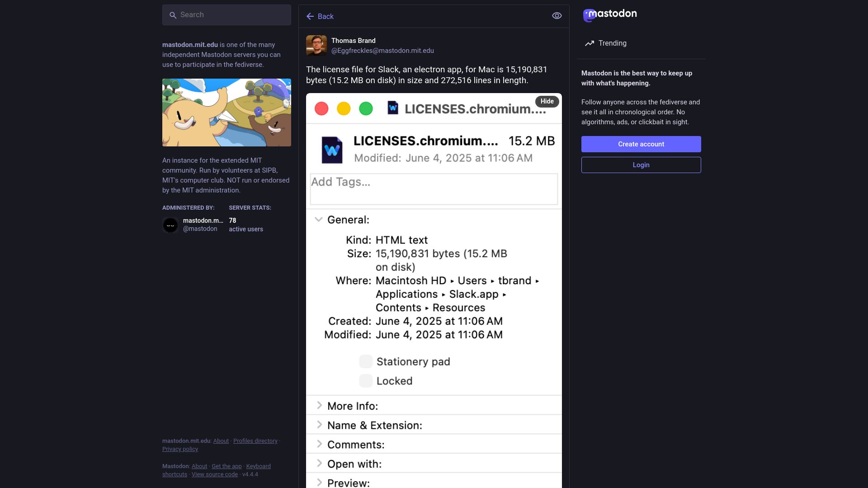Toggle media visibility with the eye icon

point(557,16)
